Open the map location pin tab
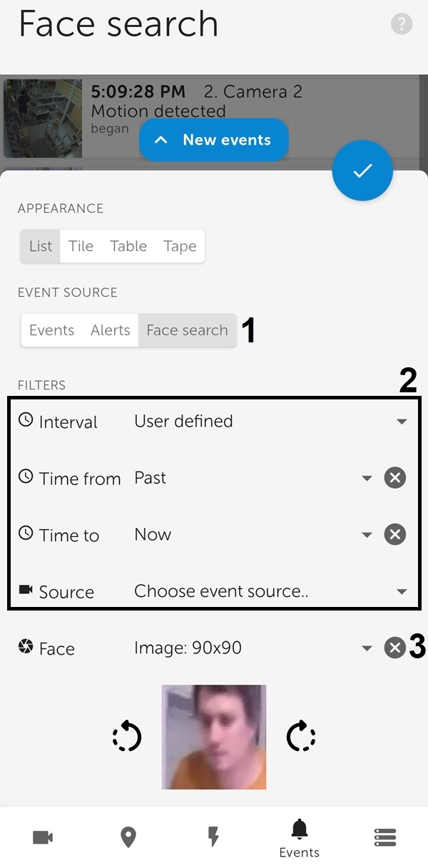This screenshot has width=428, height=868. click(x=128, y=837)
